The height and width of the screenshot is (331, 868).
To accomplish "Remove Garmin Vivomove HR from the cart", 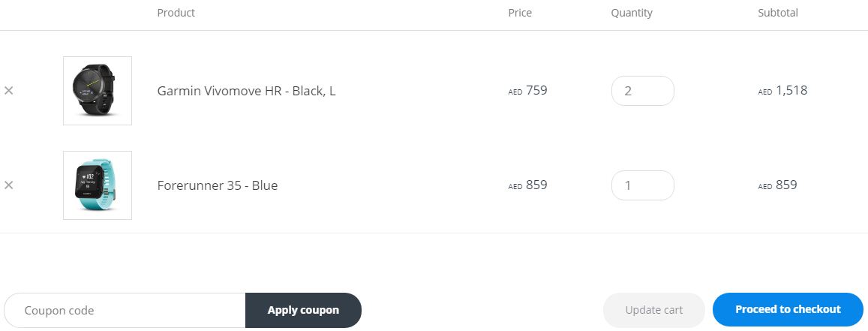I will [9, 91].
